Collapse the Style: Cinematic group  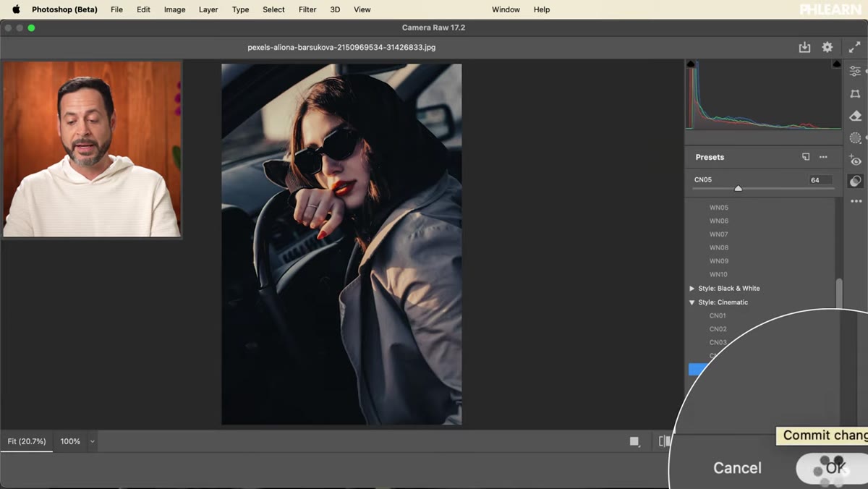[692, 302]
